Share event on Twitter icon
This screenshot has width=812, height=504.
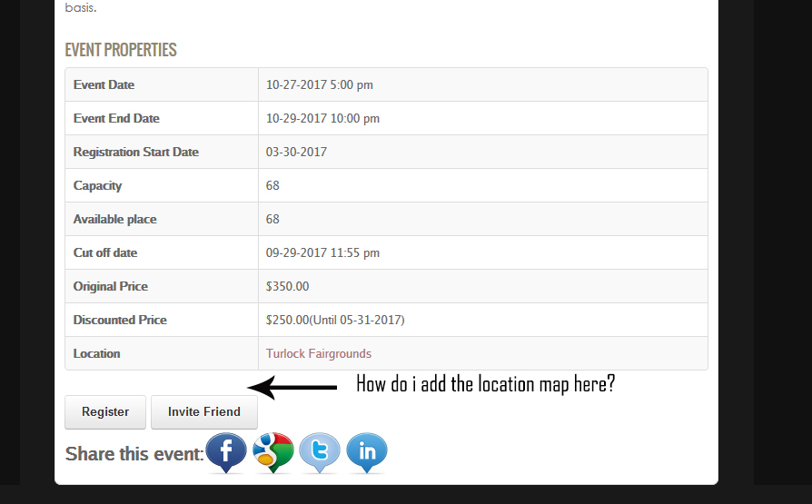(x=320, y=451)
